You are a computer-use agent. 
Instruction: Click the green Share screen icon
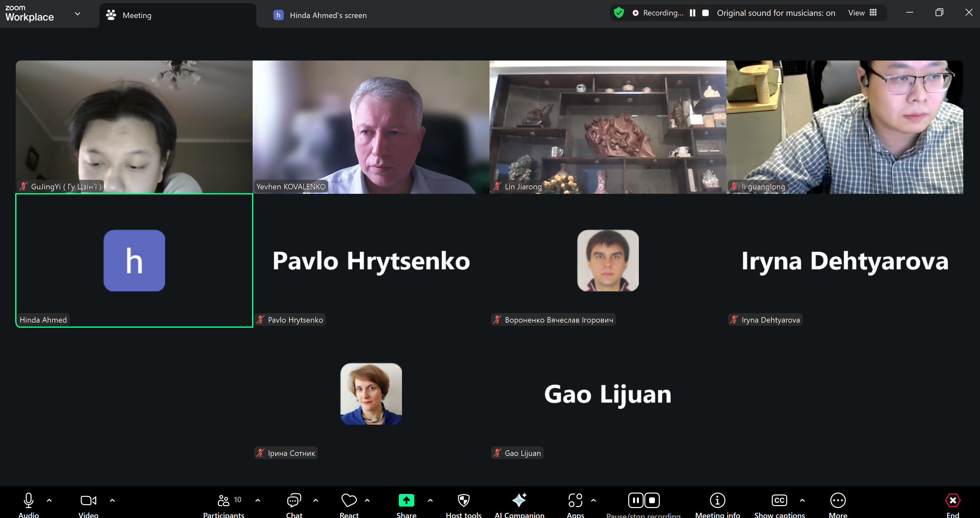(x=406, y=501)
